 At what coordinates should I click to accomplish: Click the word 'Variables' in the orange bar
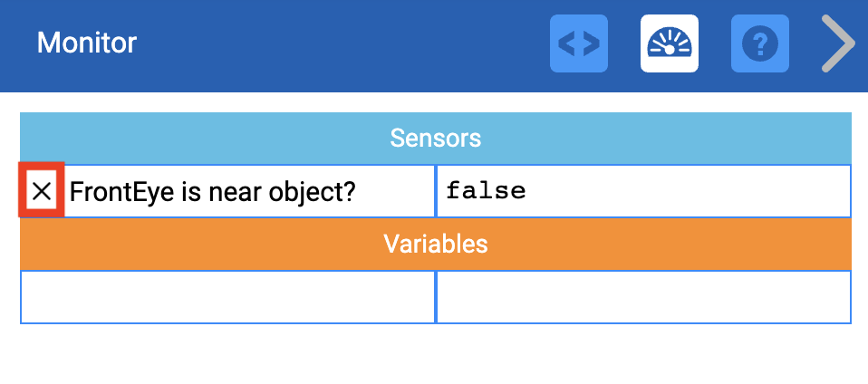point(435,244)
